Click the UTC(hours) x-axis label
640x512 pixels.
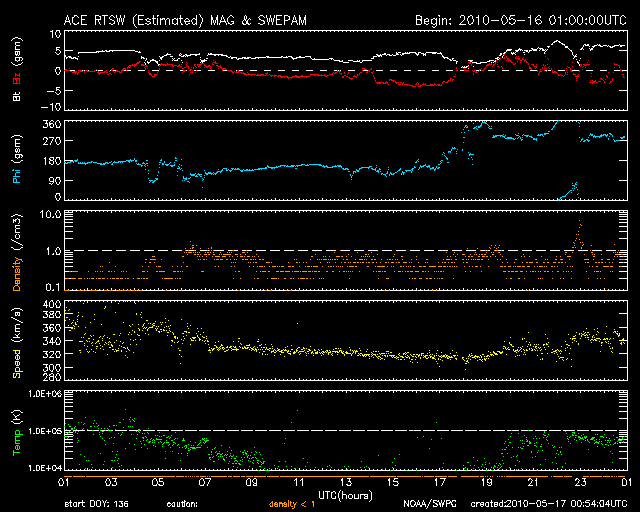click(x=344, y=495)
